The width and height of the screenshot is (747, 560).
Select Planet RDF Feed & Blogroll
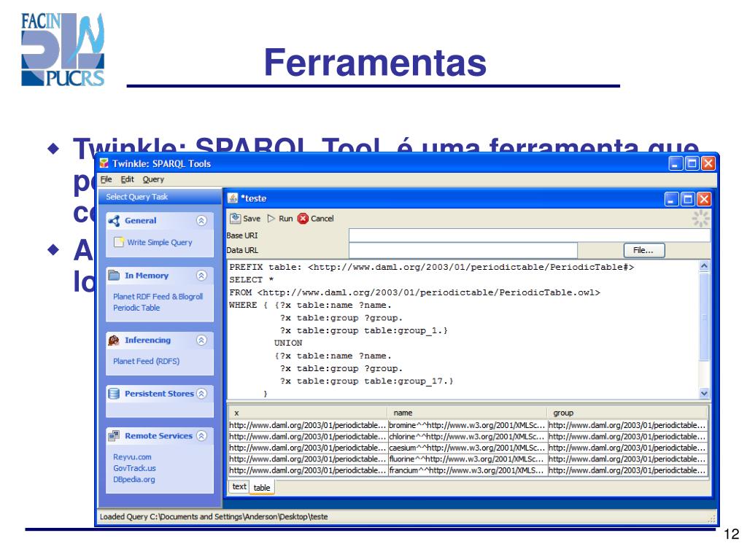pos(158,296)
